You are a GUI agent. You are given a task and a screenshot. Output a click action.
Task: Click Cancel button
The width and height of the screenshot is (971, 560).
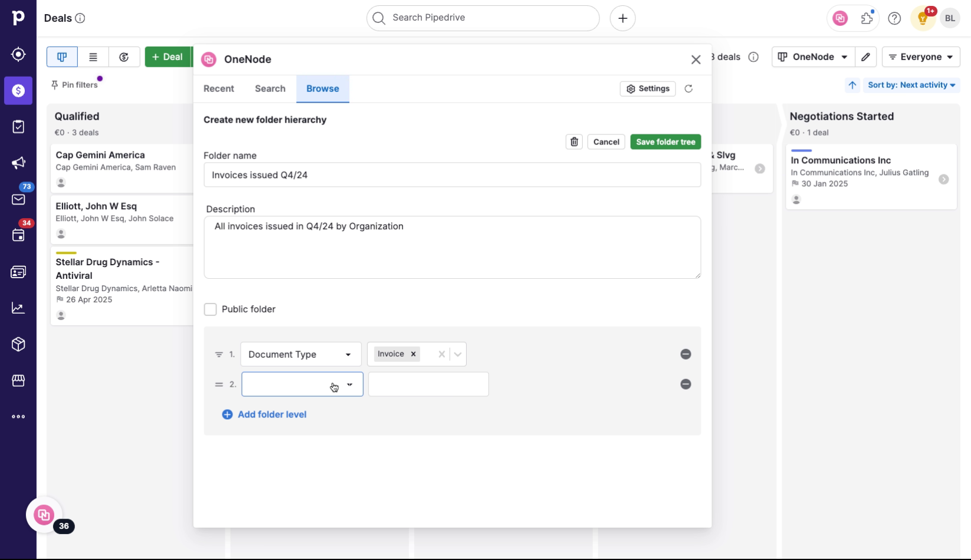click(606, 141)
